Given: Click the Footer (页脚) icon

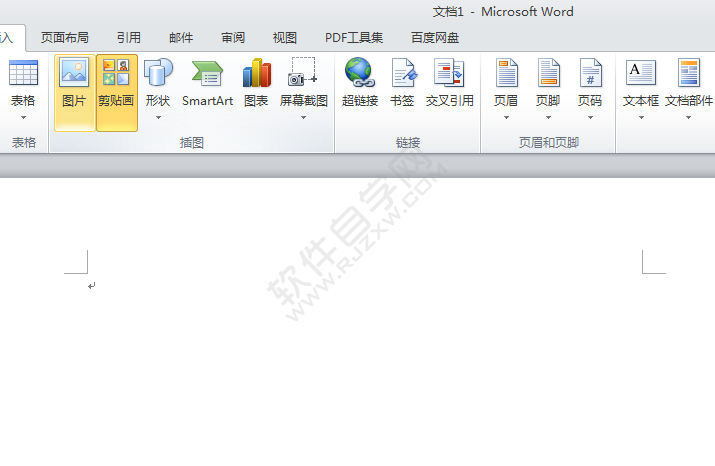Looking at the screenshot, I should click(548, 72).
